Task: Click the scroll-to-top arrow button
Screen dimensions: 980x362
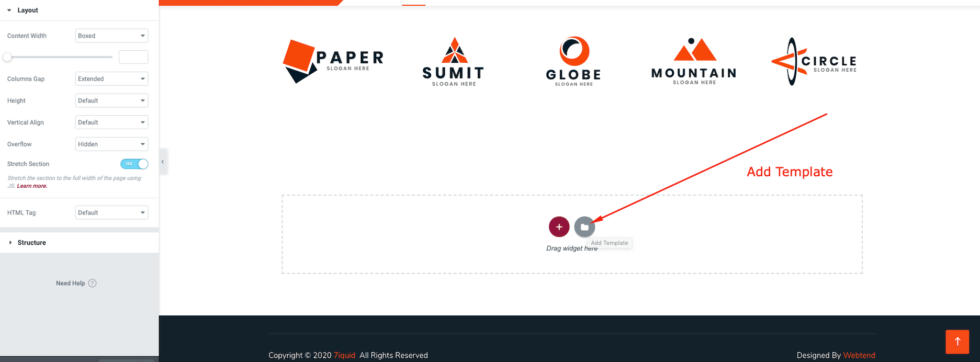Action: coord(957,342)
